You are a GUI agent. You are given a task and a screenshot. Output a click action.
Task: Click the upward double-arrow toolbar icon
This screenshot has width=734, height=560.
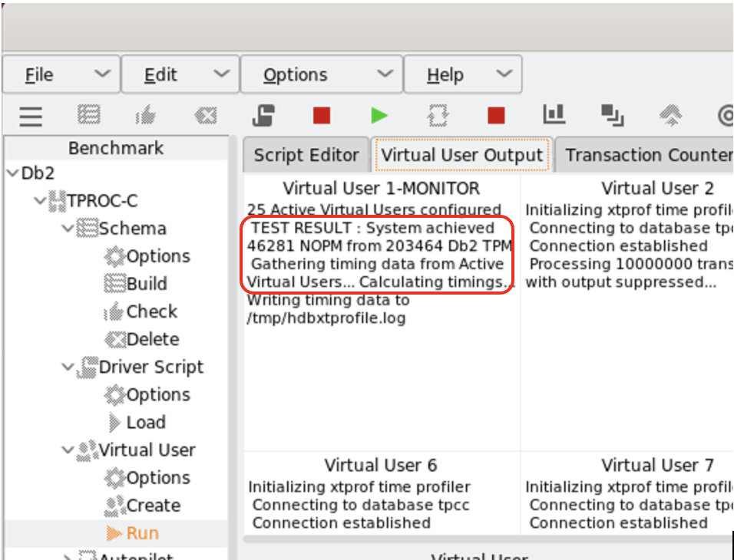(x=671, y=115)
